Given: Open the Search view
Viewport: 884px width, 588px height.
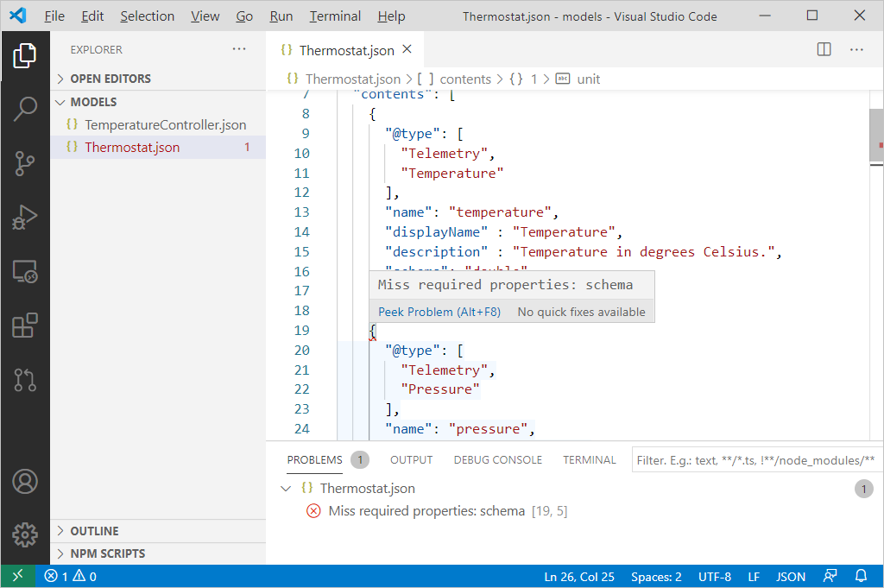Looking at the screenshot, I should [x=24, y=110].
